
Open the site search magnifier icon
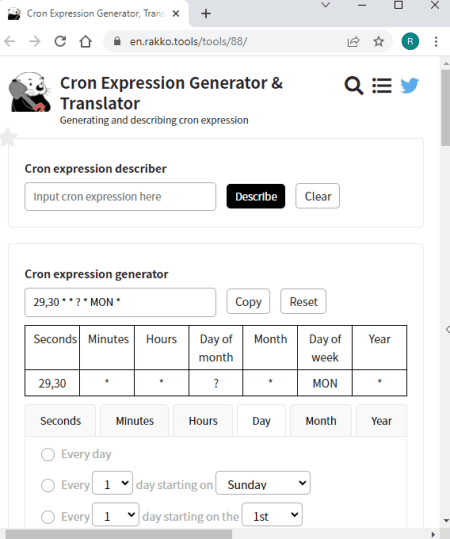coord(354,86)
